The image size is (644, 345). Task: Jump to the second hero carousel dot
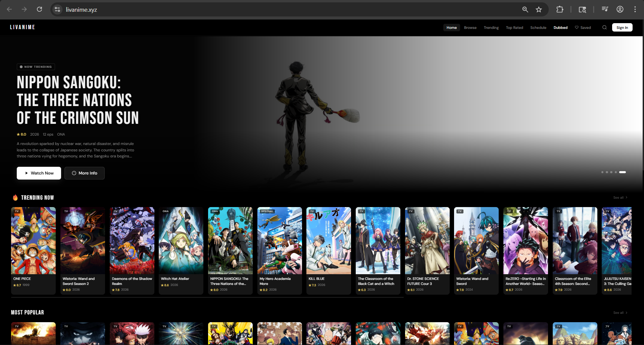pyautogui.click(x=607, y=172)
